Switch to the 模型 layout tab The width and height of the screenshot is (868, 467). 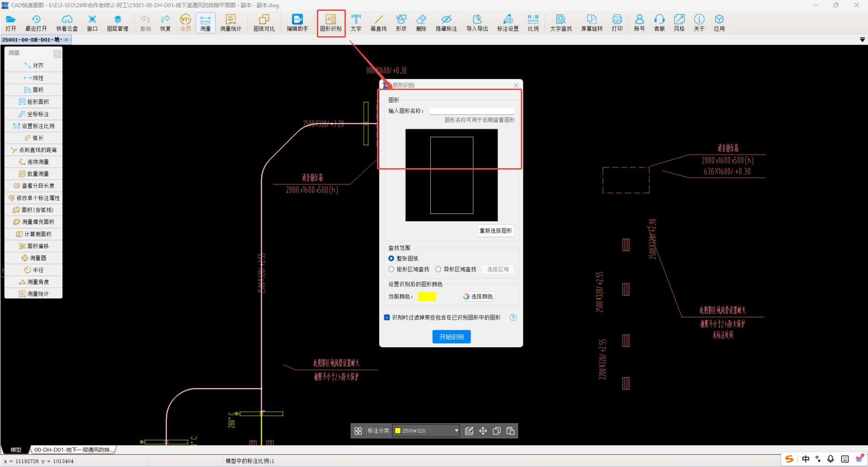point(16,450)
